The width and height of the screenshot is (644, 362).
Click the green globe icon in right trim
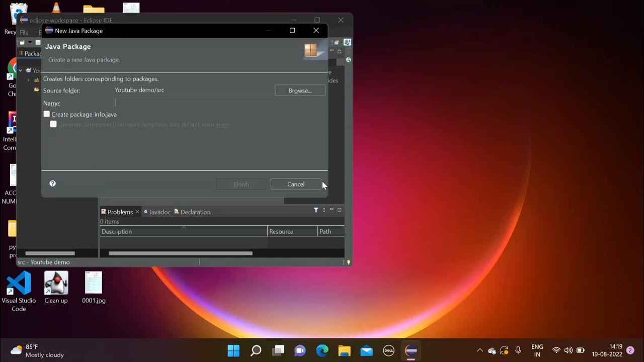[348, 60]
